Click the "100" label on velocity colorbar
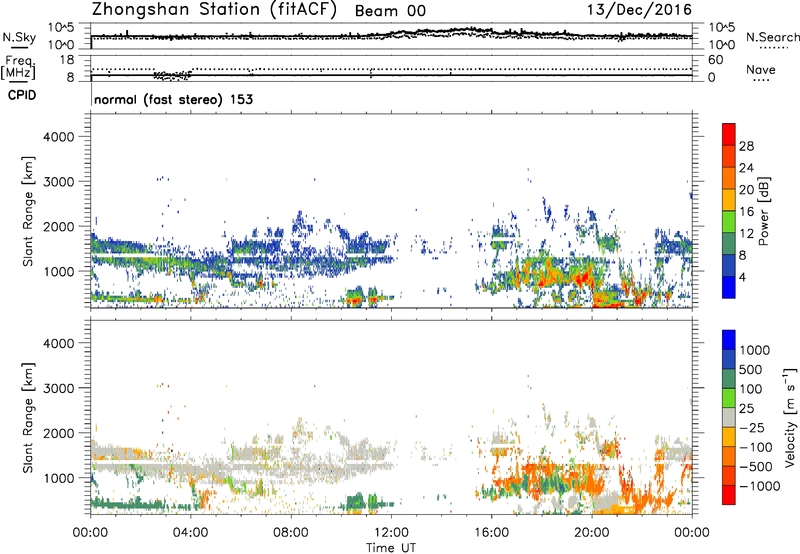 click(x=751, y=389)
